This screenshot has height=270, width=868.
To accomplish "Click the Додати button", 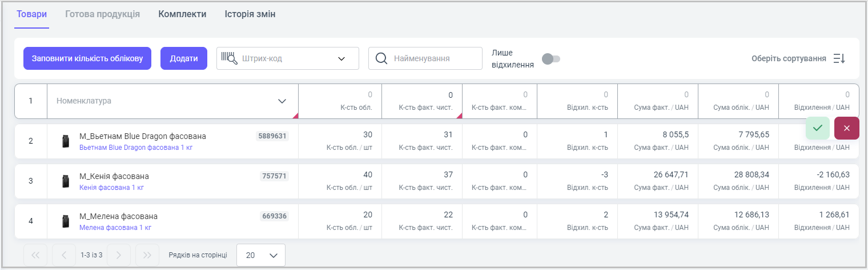I will click(183, 58).
